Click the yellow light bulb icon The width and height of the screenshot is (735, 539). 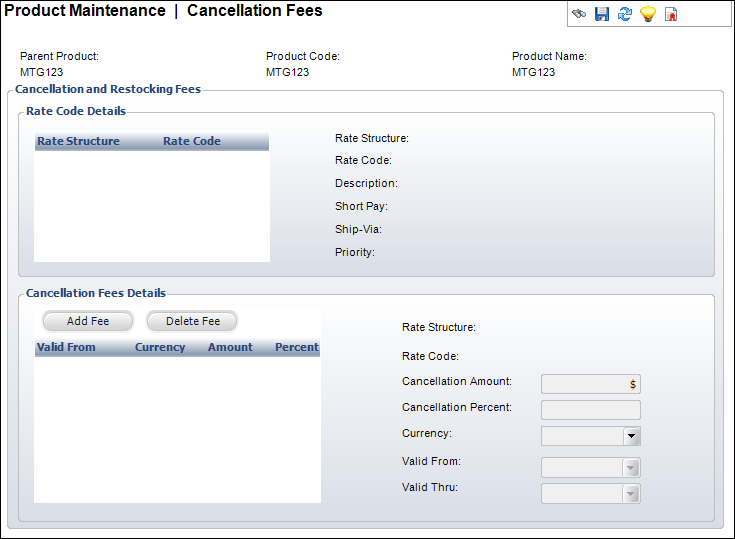[648, 14]
